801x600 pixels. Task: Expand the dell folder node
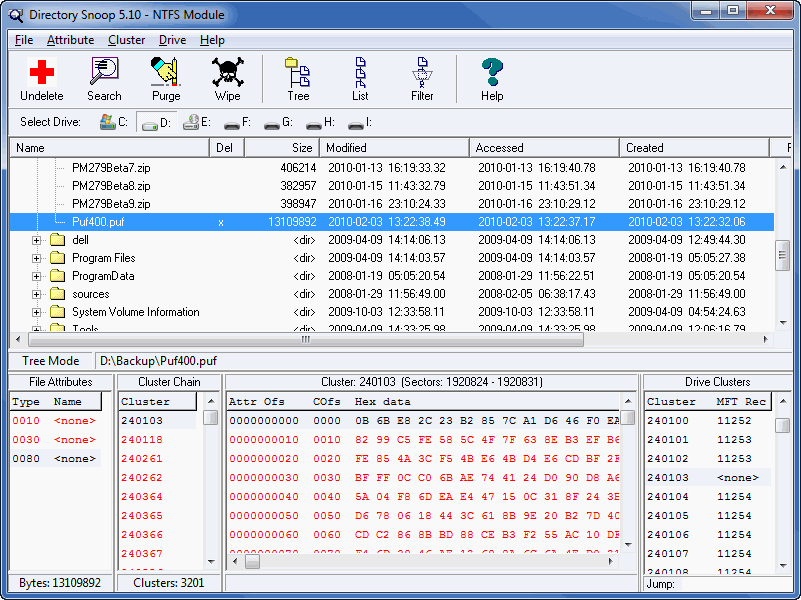[35, 240]
